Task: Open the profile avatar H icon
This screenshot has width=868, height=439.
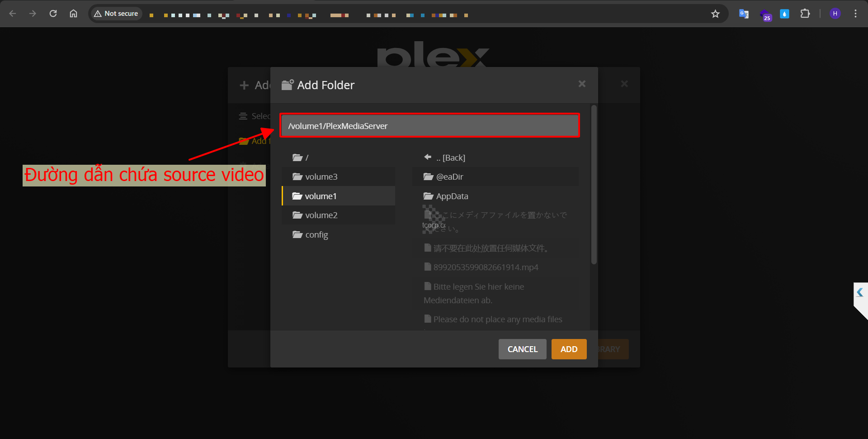Action: (x=835, y=14)
